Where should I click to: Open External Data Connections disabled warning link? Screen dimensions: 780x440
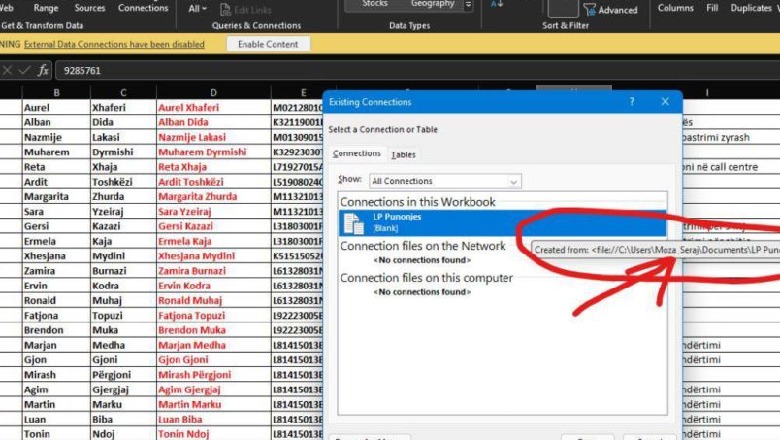pos(114,45)
